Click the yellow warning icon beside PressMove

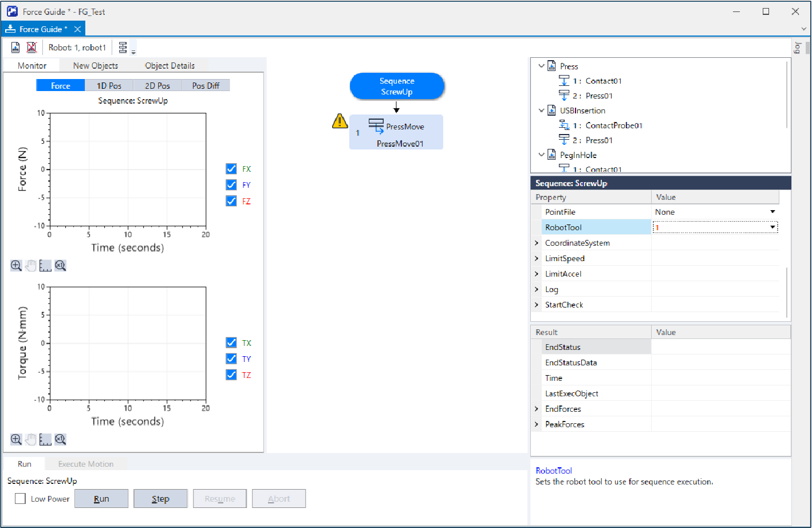[340, 121]
